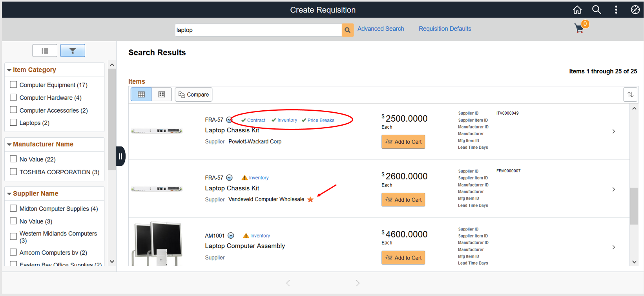The image size is (644, 296).
Task: Switch to the list categories tab
Action: (x=45, y=51)
